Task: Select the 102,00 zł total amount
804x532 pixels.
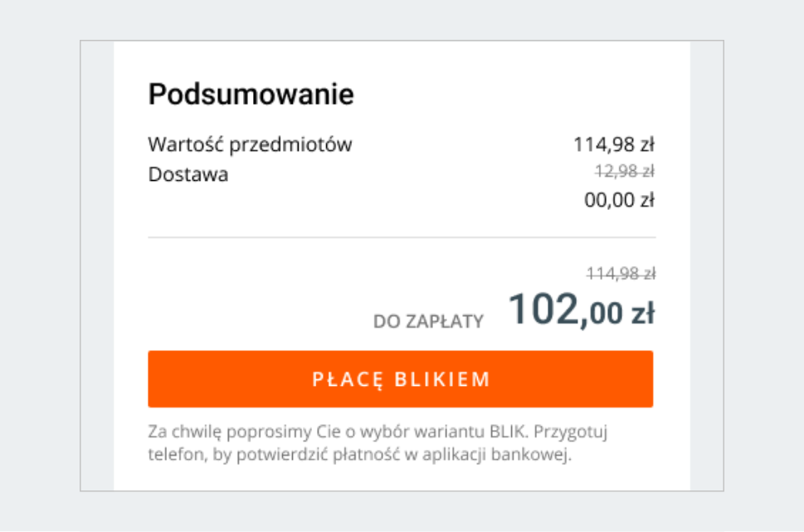Action: pos(581,311)
